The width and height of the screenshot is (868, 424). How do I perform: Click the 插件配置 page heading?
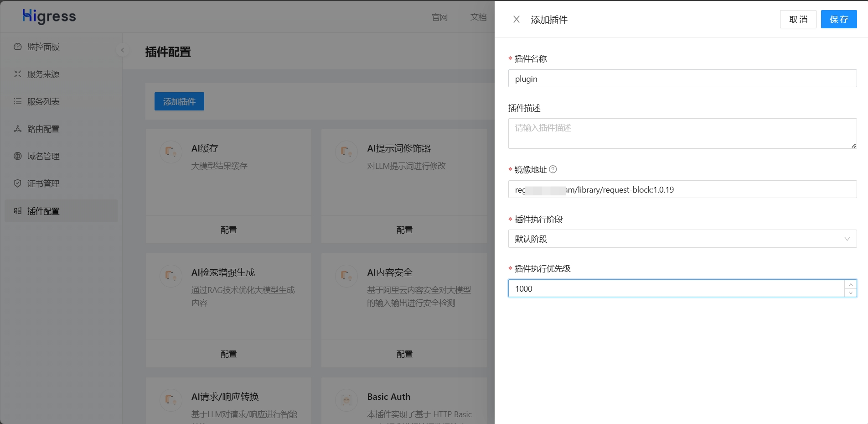[x=168, y=52]
